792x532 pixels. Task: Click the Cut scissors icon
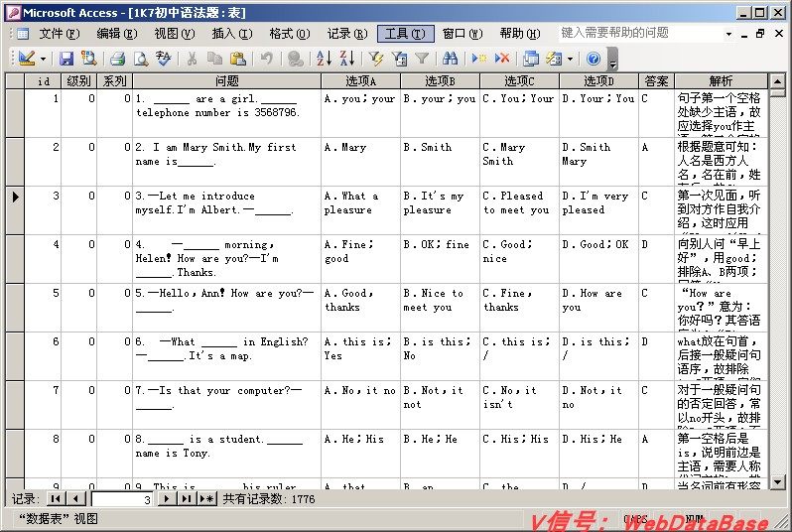pos(192,59)
